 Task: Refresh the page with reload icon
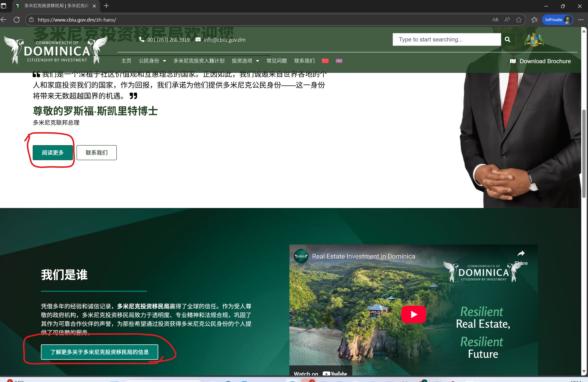point(17,20)
